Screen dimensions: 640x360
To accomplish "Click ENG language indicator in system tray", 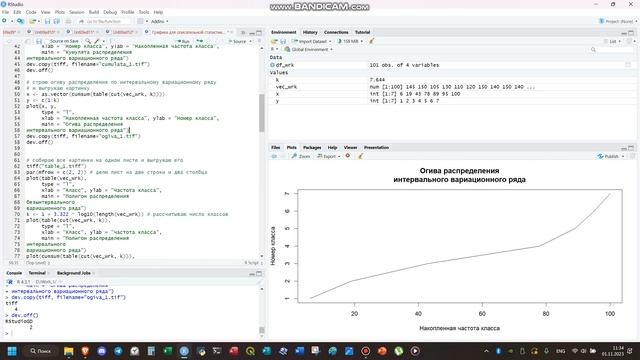I will click(560, 351).
